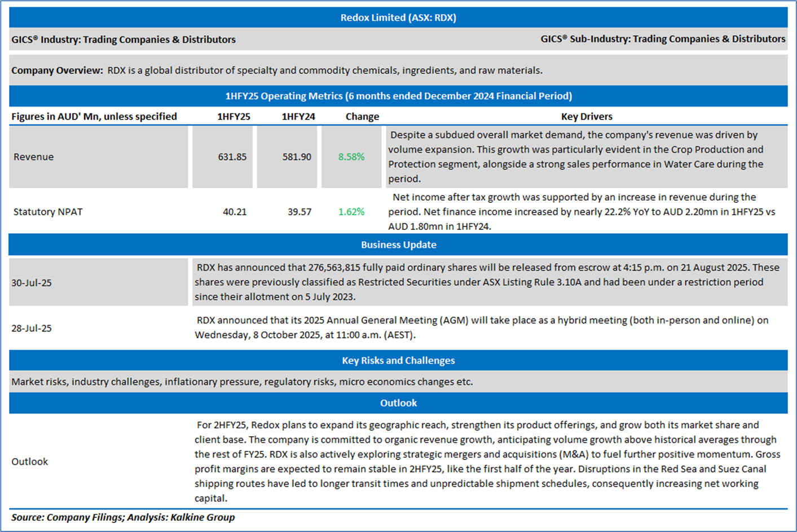Select "GICS® Industry: Trading Companies & Distributors" text

pos(124,39)
